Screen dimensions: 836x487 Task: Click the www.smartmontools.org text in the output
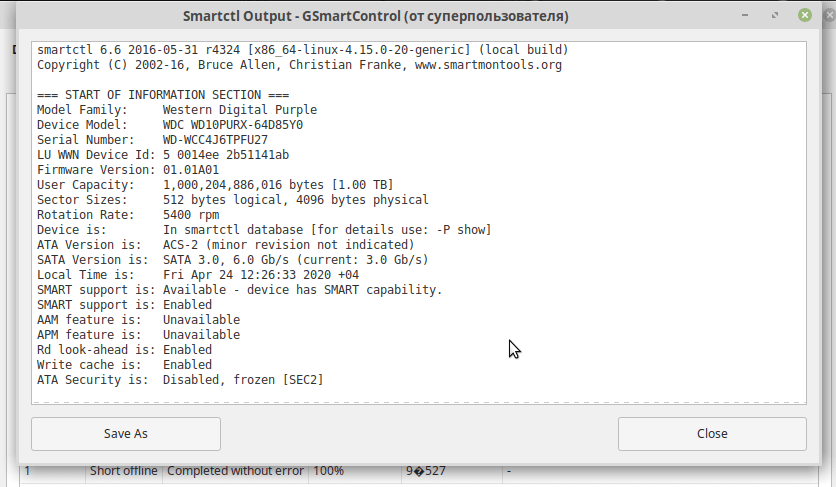488,65
